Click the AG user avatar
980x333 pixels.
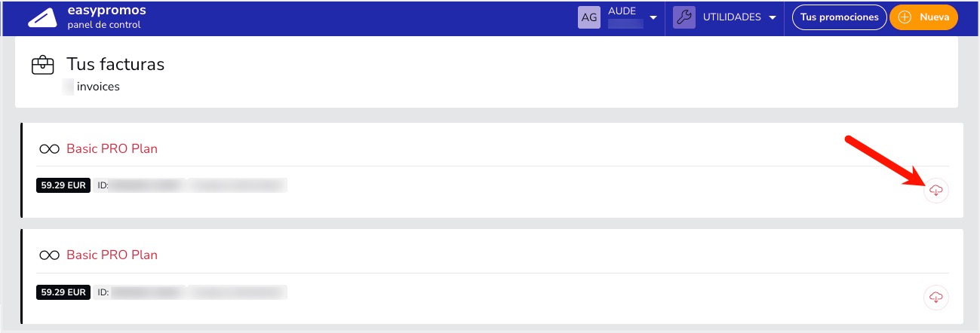pos(589,17)
